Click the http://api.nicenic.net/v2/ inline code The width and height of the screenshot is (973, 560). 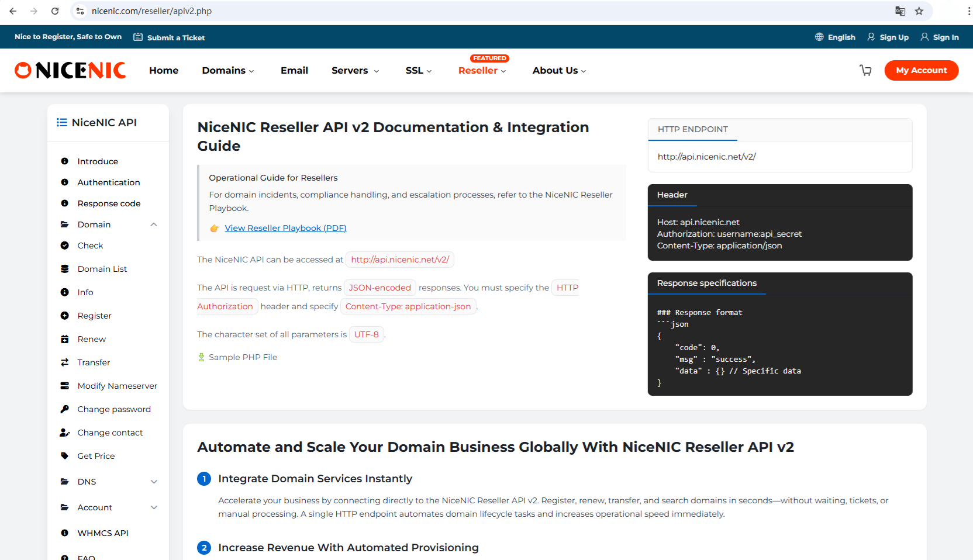[x=400, y=260]
